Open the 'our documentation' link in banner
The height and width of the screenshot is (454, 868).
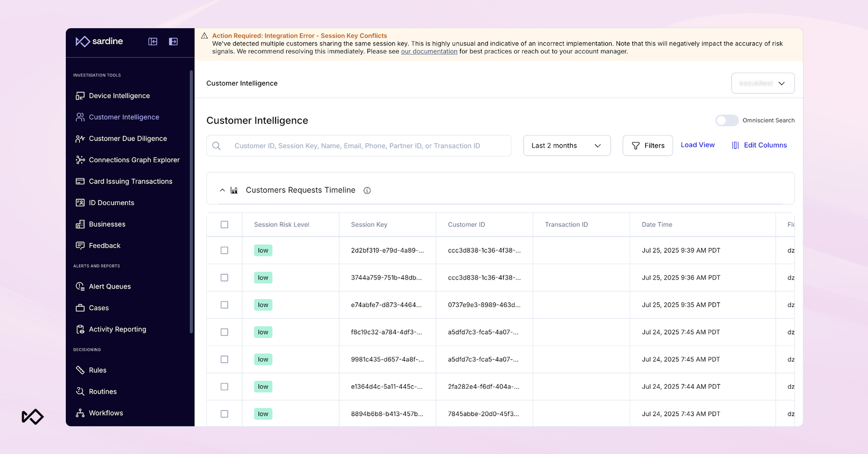click(429, 51)
